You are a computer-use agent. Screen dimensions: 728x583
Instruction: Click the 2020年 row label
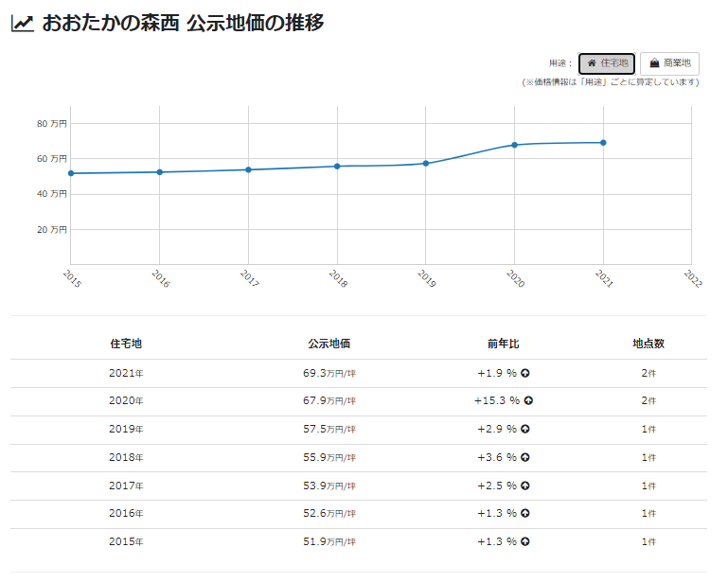(126, 400)
